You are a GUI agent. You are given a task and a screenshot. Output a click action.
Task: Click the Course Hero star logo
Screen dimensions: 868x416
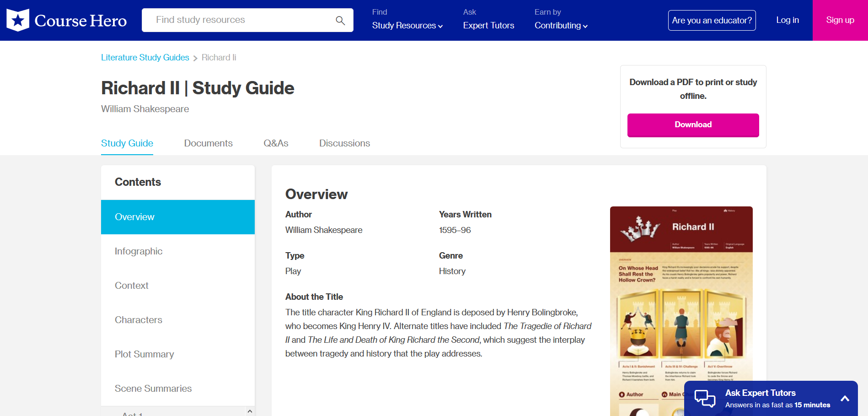[x=18, y=20]
